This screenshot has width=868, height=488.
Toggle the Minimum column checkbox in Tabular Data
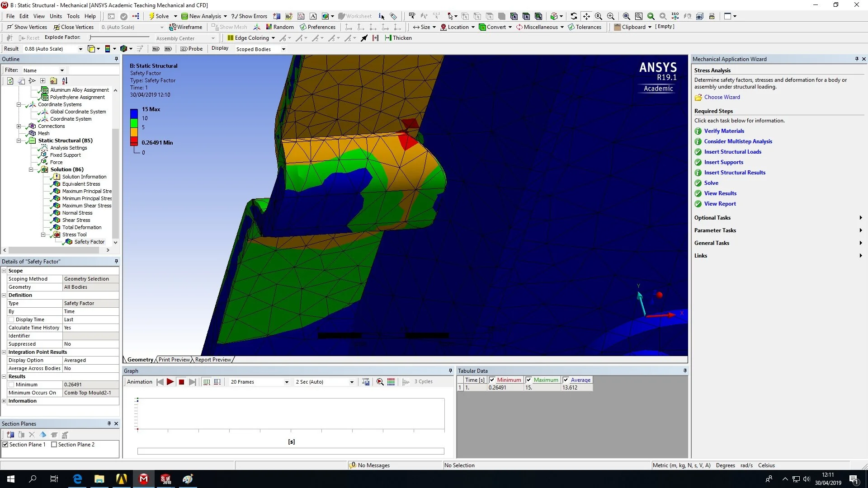click(x=492, y=380)
